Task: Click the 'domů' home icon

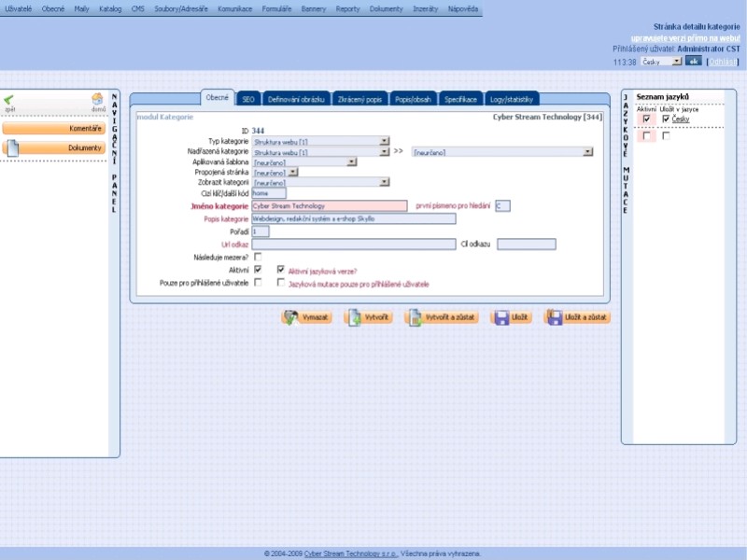Action: pyautogui.click(x=97, y=99)
